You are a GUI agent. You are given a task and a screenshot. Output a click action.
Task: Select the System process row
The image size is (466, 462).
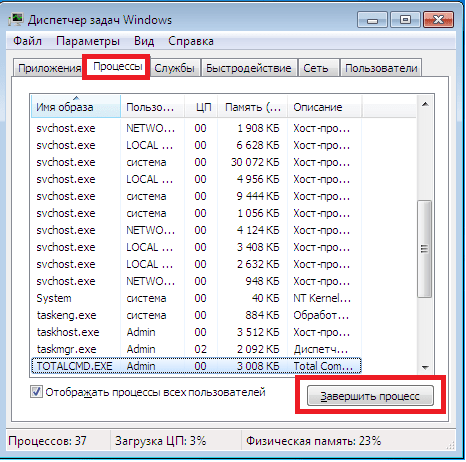click(196, 298)
